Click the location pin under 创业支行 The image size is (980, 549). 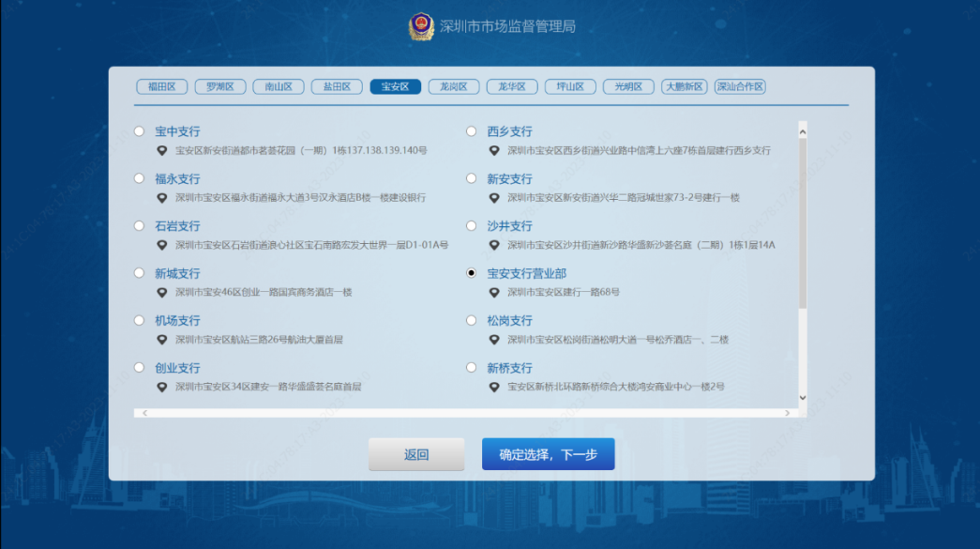[162, 387]
